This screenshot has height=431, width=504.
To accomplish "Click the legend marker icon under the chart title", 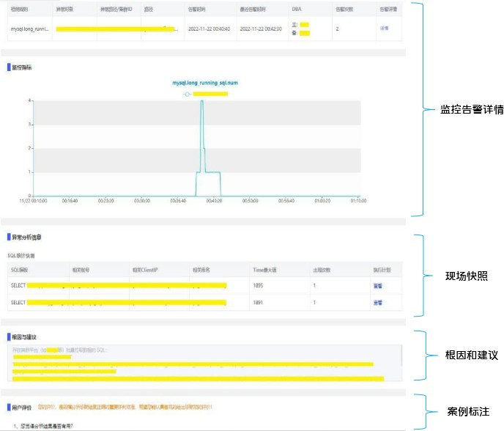I will pyautogui.click(x=188, y=94).
